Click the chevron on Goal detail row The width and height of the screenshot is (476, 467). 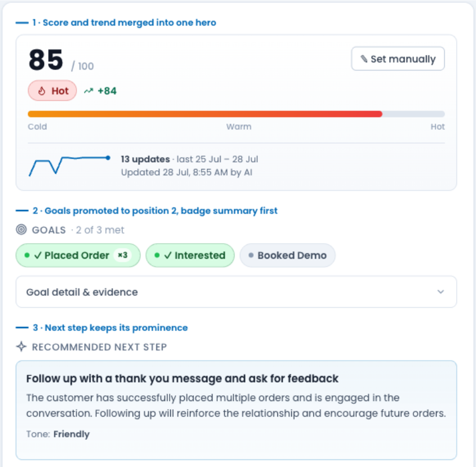(x=441, y=292)
